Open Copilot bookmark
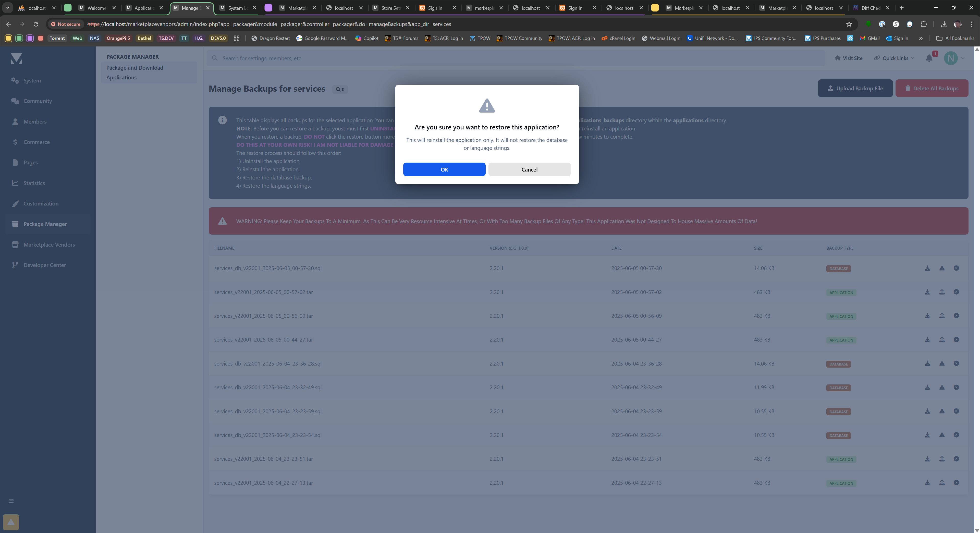The height and width of the screenshot is (533, 980). pos(366,38)
